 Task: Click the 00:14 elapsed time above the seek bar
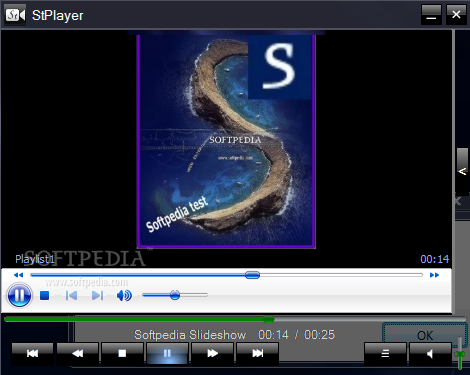coord(434,259)
